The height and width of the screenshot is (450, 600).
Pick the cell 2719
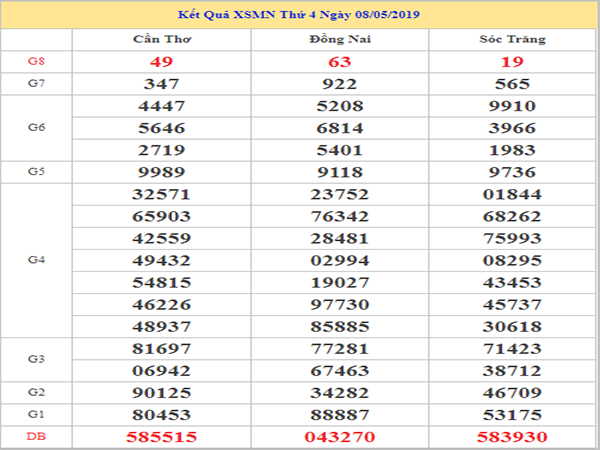(x=161, y=150)
